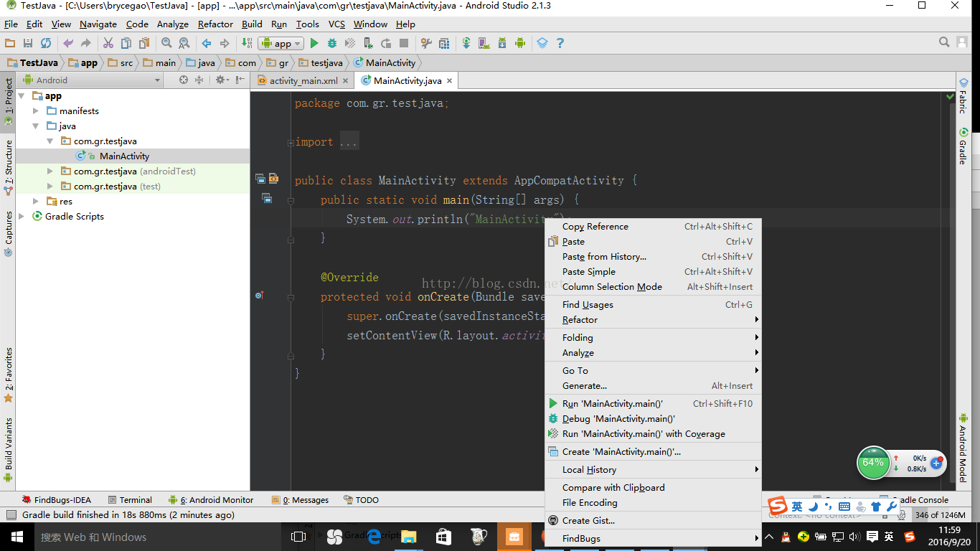Open FindBugs-IDEA tool button

[x=56, y=500]
